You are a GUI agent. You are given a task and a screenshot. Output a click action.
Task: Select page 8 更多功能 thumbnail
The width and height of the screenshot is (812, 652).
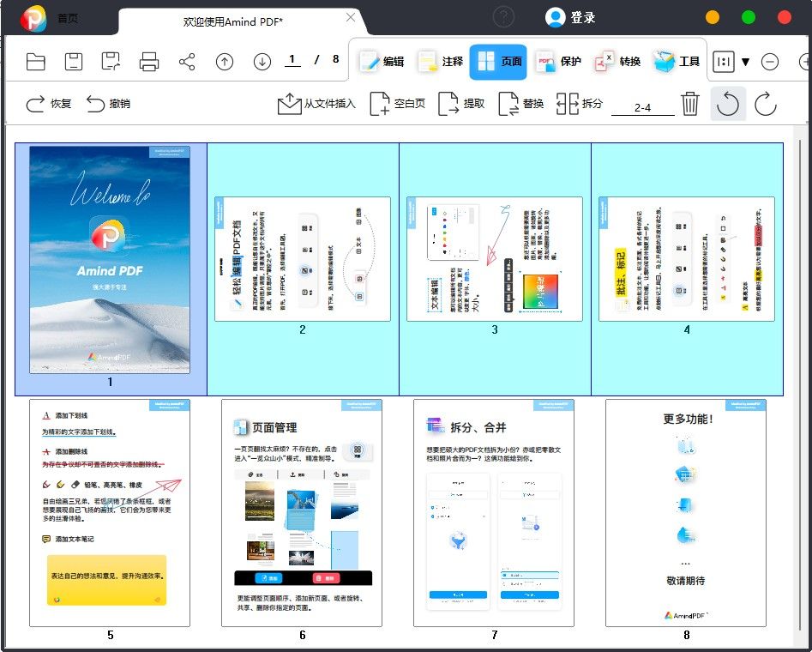(x=686, y=513)
